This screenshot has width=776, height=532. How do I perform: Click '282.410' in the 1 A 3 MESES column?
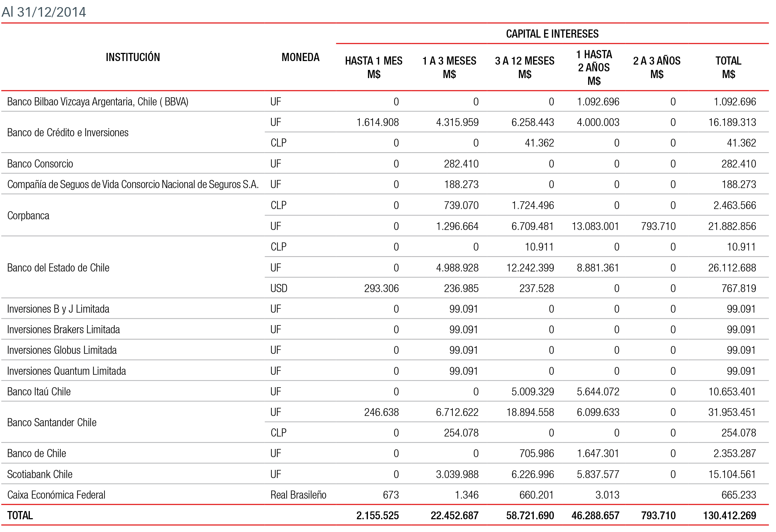click(x=461, y=164)
